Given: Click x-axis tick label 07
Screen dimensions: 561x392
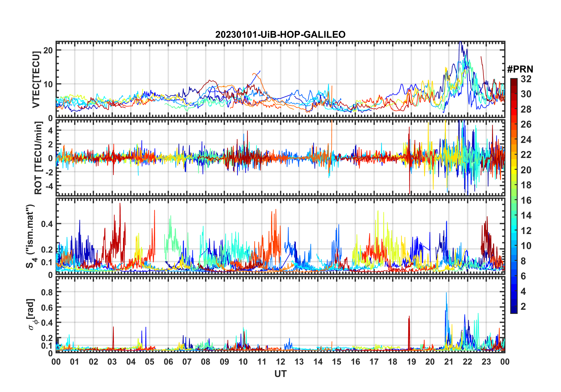Looking at the screenshot, I should 187,362.
